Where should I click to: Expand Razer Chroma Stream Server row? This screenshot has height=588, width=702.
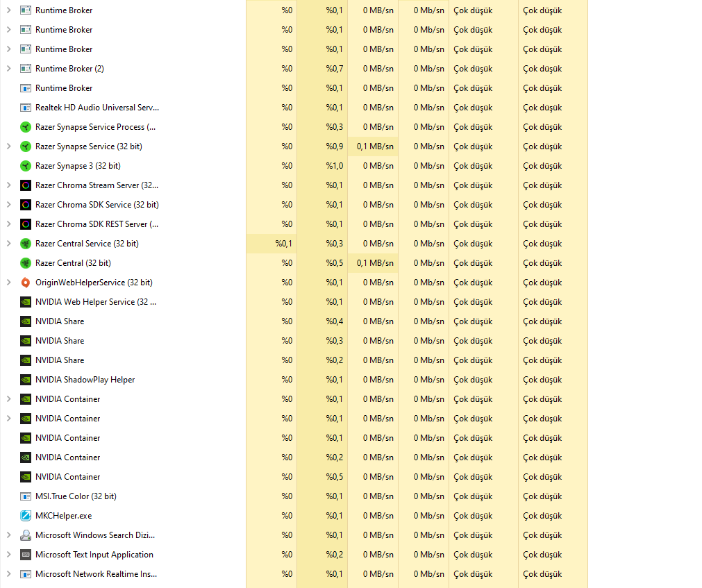8,185
